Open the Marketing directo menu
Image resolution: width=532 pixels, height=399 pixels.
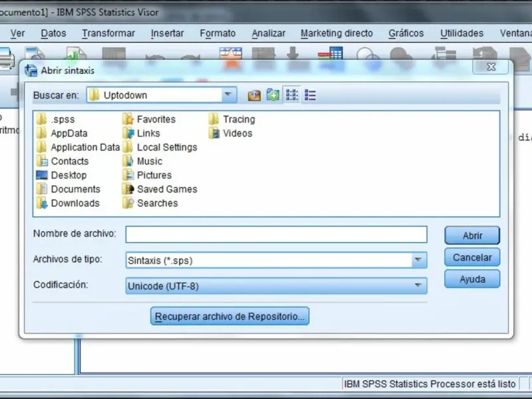336,33
